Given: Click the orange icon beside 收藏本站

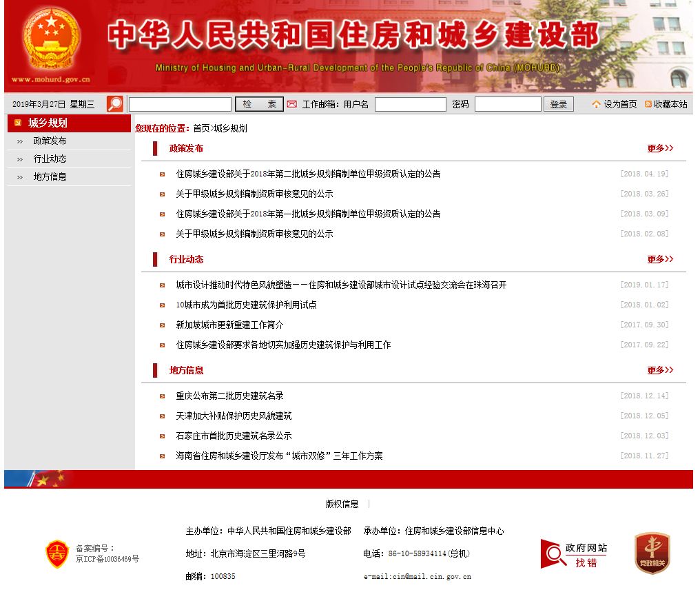Looking at the screenshot, I should pos(648,104).
